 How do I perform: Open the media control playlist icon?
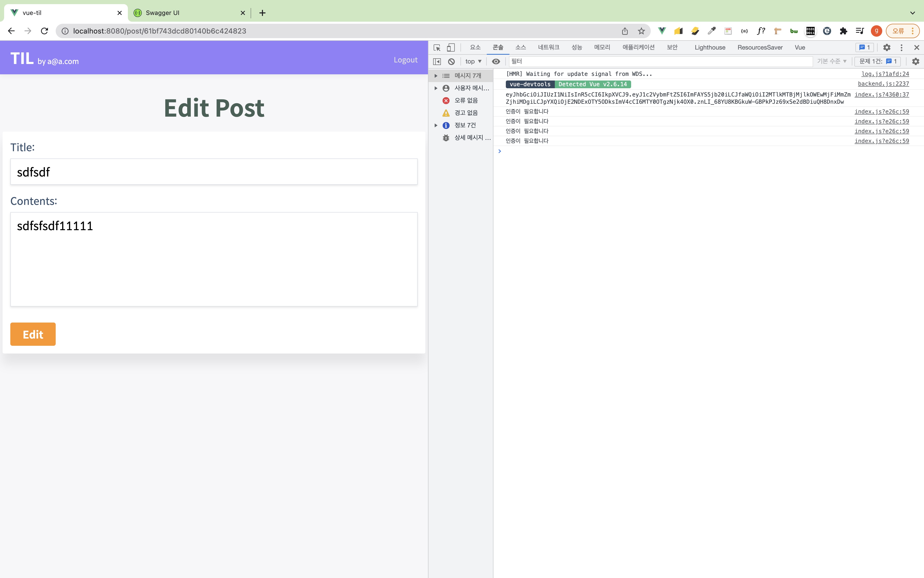860,31
